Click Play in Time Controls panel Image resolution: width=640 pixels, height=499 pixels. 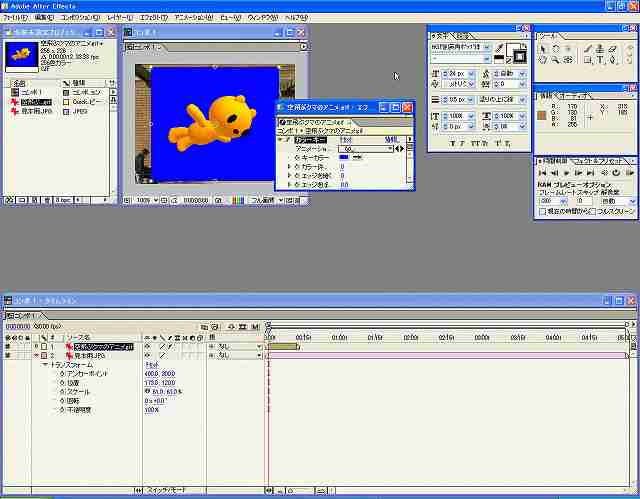point(566,173)
